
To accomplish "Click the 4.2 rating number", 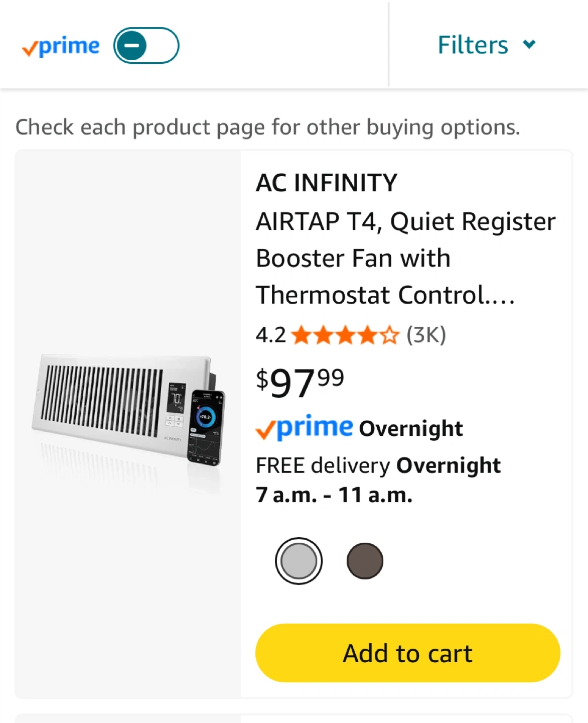I will pyautogui.click(x=270, y=335).
